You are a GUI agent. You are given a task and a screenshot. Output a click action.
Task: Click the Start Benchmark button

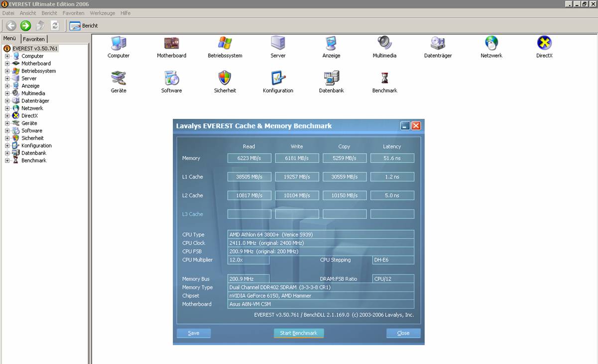pyautogui.click(x=299, y=333)
